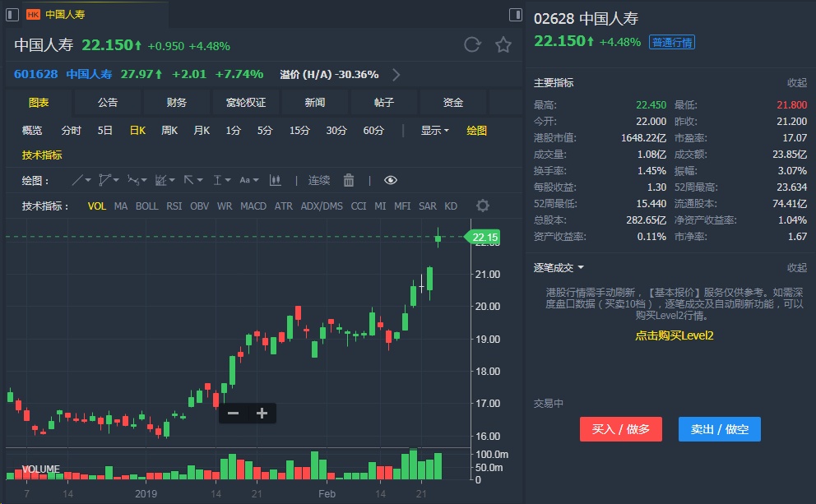816x504 pixels.
Task: Select the 周K chart period
Action: [x=169, y=130]
